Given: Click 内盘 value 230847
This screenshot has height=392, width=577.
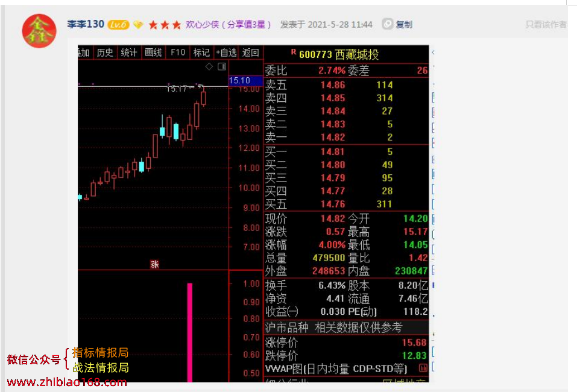Looking at the screenshot, I should [x=411, y=271].
